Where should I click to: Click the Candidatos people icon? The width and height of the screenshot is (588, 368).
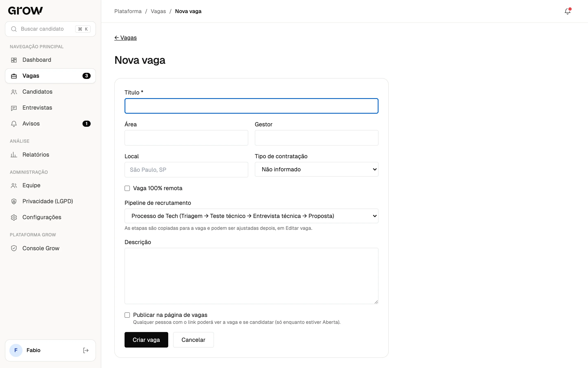coord(14,92)
